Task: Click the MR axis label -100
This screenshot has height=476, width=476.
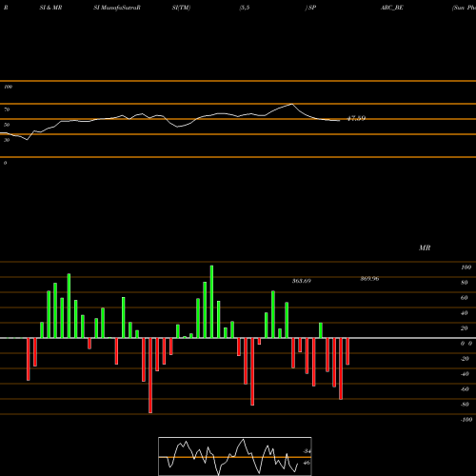Action: pos(466,420)
